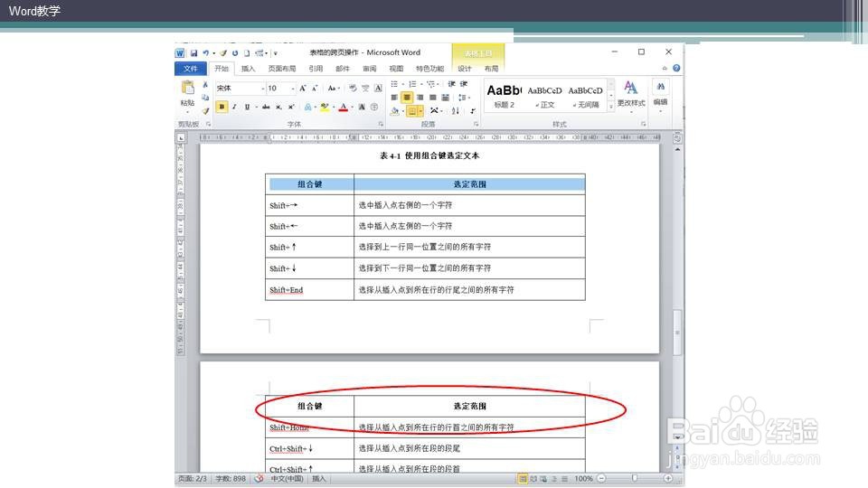Image resolution: width=868 pixels, height=488 pixels.
Task: Open the line spacing dropdown
Action: coord(464,98)
